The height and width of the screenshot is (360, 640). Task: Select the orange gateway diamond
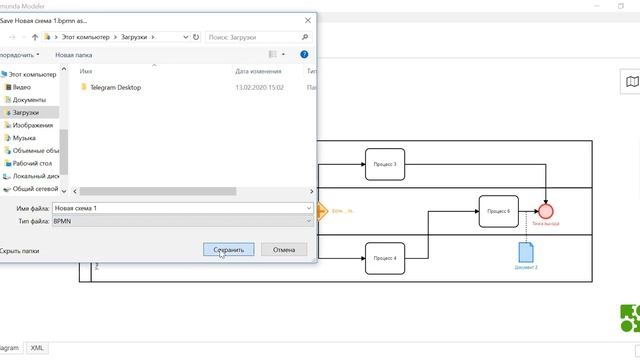tap(322, 211)
